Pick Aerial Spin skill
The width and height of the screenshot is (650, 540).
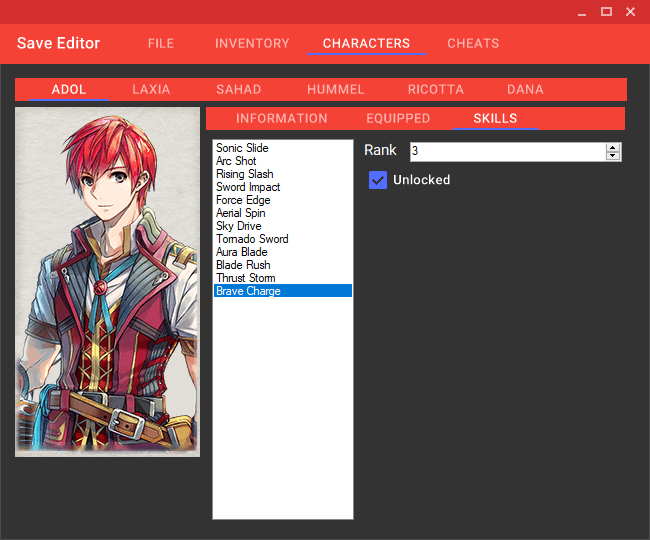283,213
